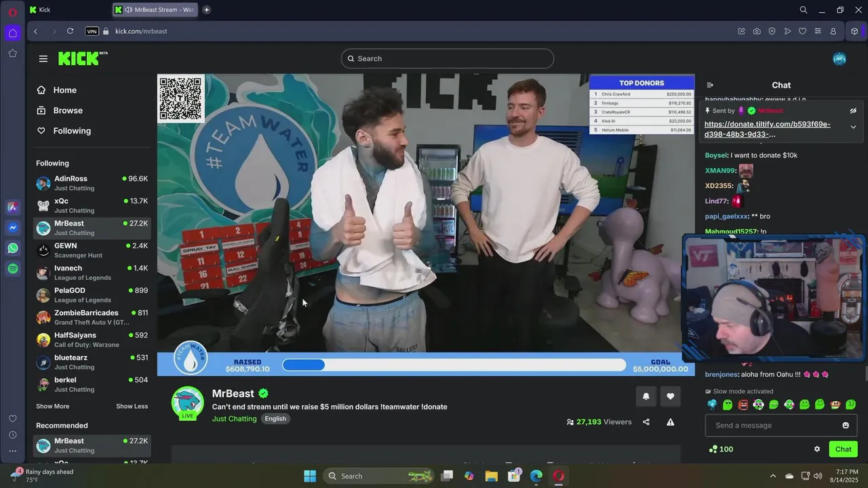Viewport: 868px width, 488px height.
Task: Report the stream via warning icon
Action: click(671, 422)
